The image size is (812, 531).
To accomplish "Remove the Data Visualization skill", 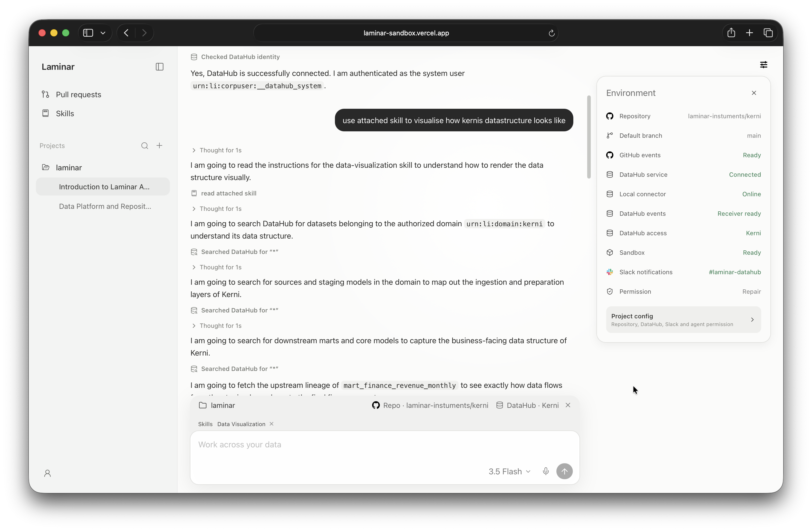I will pos(272,424).
